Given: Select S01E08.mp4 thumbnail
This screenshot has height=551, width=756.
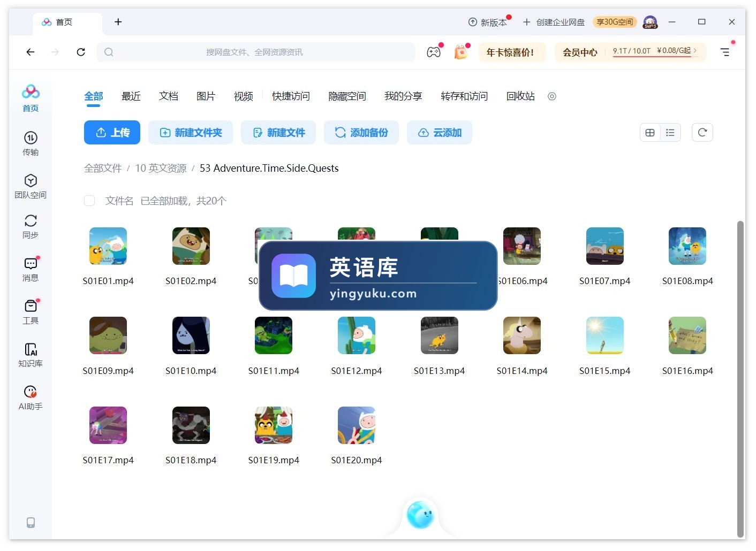Looking at the screenshot, I should pos(687,246).
